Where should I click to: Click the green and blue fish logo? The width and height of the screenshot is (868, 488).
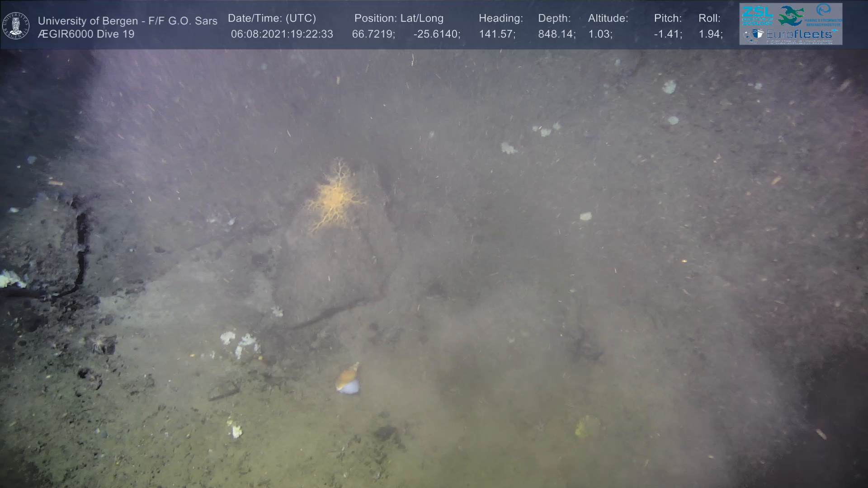point(790,15)
